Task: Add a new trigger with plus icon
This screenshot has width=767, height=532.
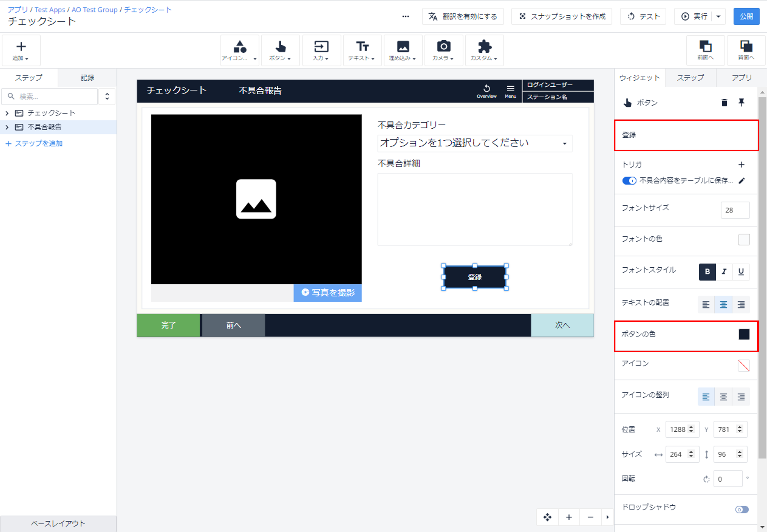Action: pyautogui.click(x=741, y=165)
